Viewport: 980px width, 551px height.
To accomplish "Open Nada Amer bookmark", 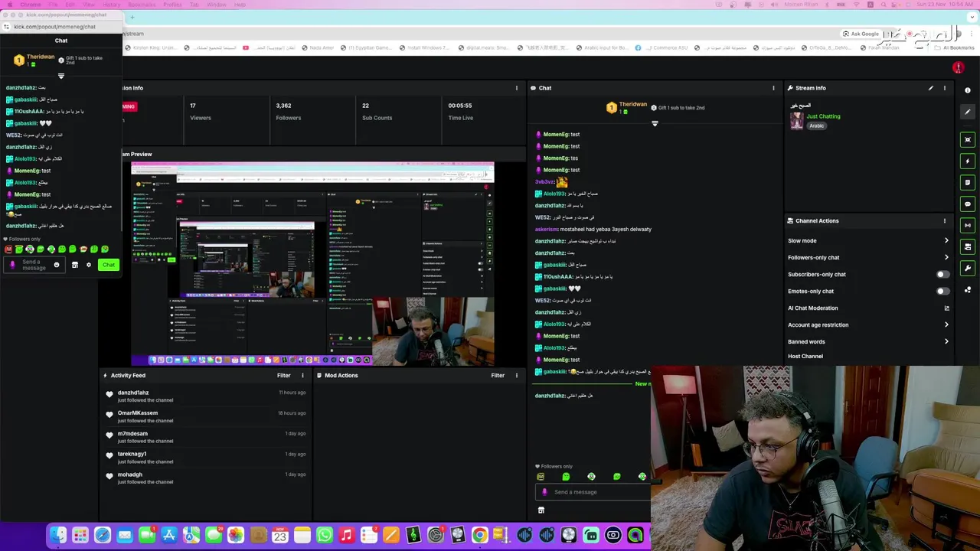I will [316, 47].
